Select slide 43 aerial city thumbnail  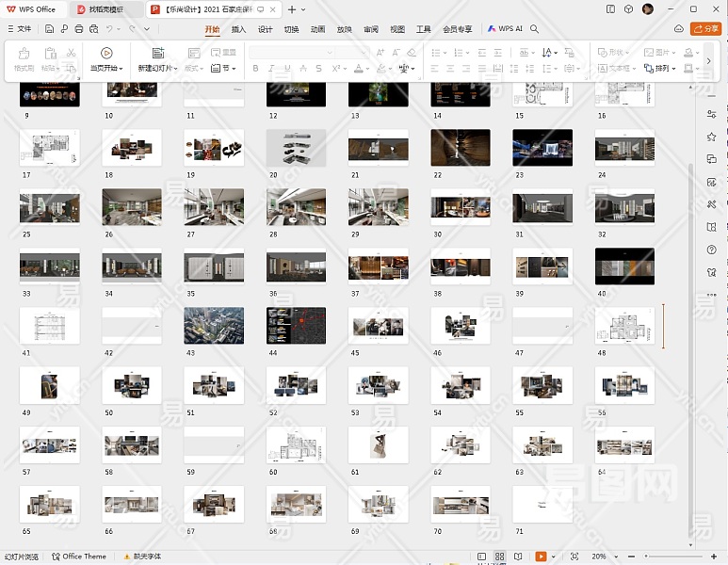214,326
